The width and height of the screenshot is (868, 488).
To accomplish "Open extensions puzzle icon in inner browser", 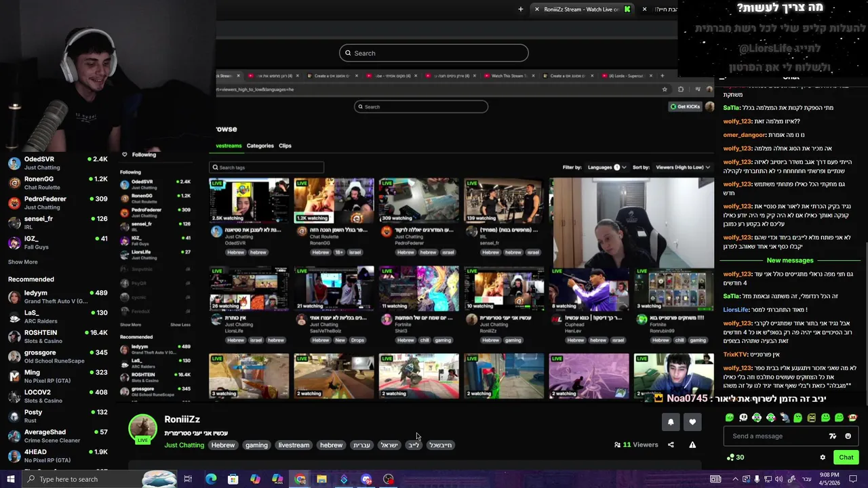I will pos(681,89).
